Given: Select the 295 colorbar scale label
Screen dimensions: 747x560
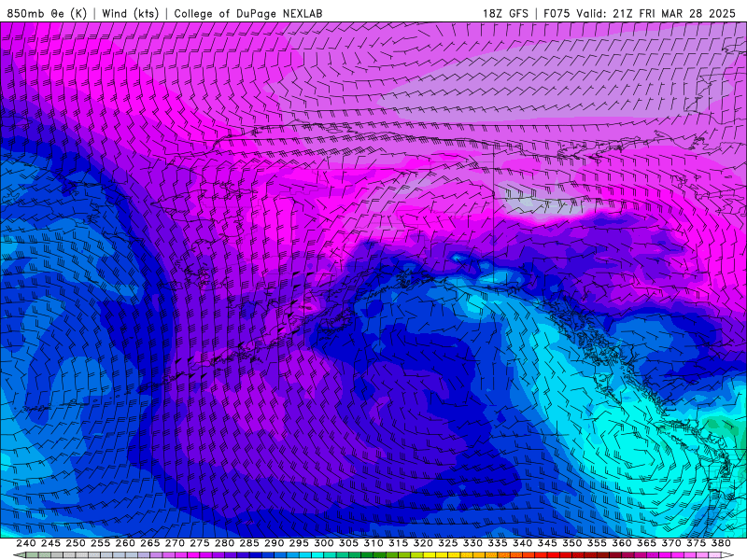Looking at the screenshot, I should tap(299, 543).
